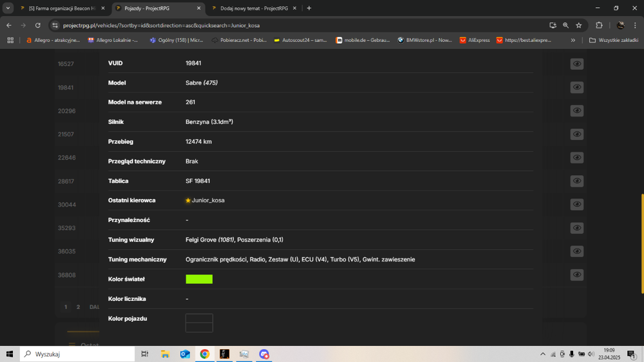Go back to previous page in browser
The image size is (644, 362).
coord(9,26)
